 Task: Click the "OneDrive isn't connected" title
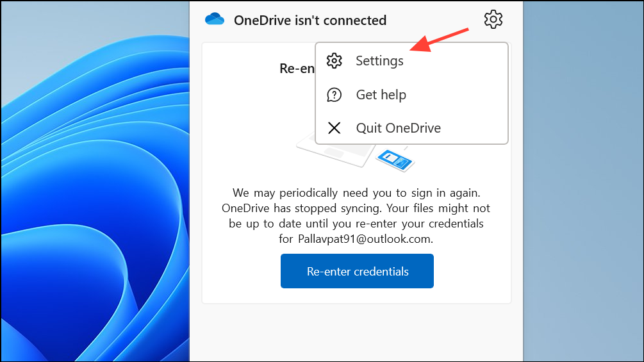point(310,20)
